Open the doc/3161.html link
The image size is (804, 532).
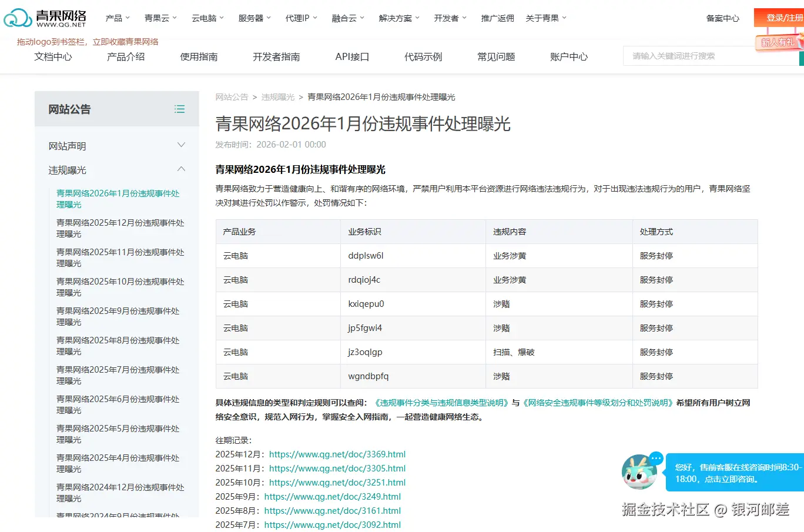pyautogui.click(x=333, y=511)
